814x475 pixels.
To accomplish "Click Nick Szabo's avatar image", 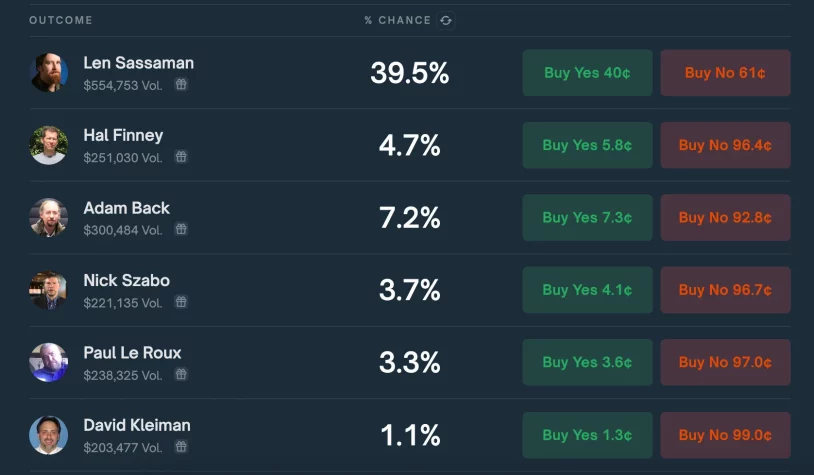I will (x=49, y=290).
